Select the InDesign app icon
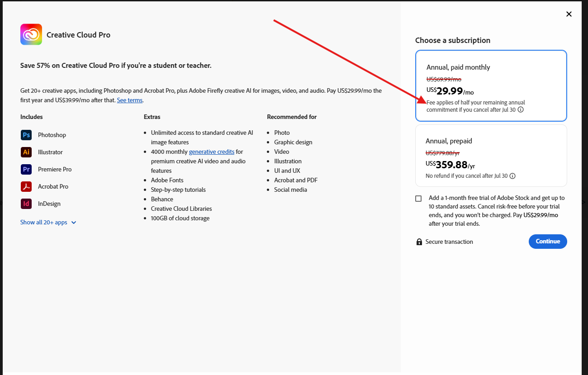This screenshot has height=375, width=588. tap(26, 203)
